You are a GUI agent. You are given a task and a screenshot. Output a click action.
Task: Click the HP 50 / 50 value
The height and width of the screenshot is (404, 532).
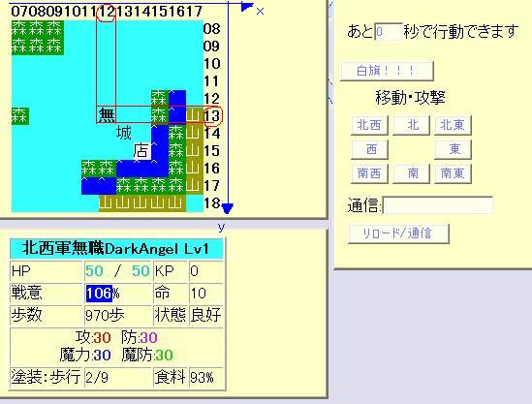(x=117, y=271)
